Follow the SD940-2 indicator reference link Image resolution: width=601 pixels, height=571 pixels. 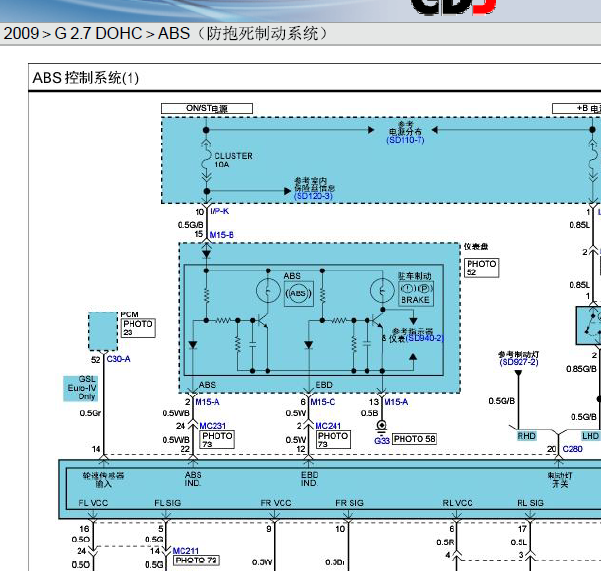pos(424,338)
